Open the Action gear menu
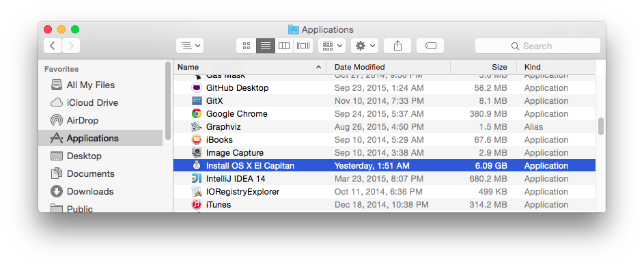The width and height of the screenshot is (644, 267). 365,46
